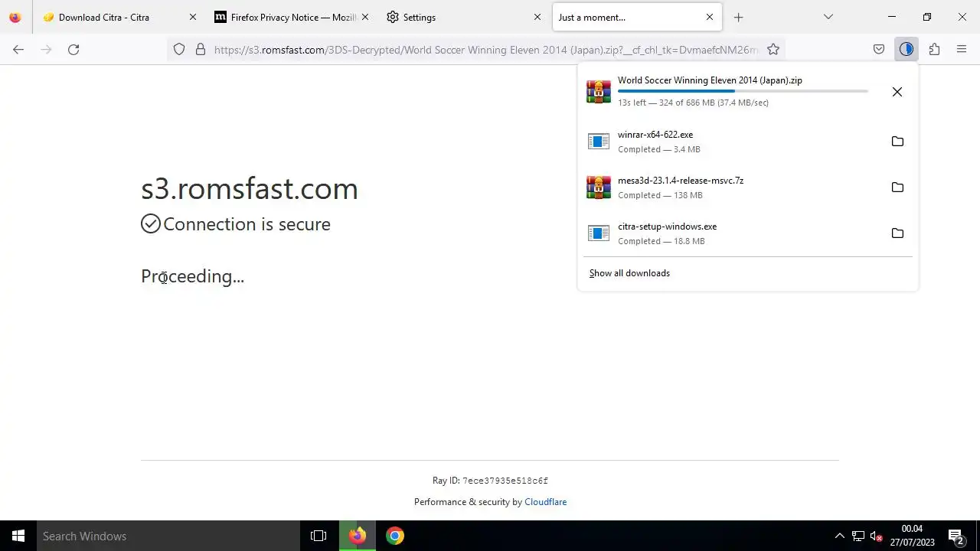Open a new tab with plus button
Screen dimensions: 980x551
pos(738,17)
